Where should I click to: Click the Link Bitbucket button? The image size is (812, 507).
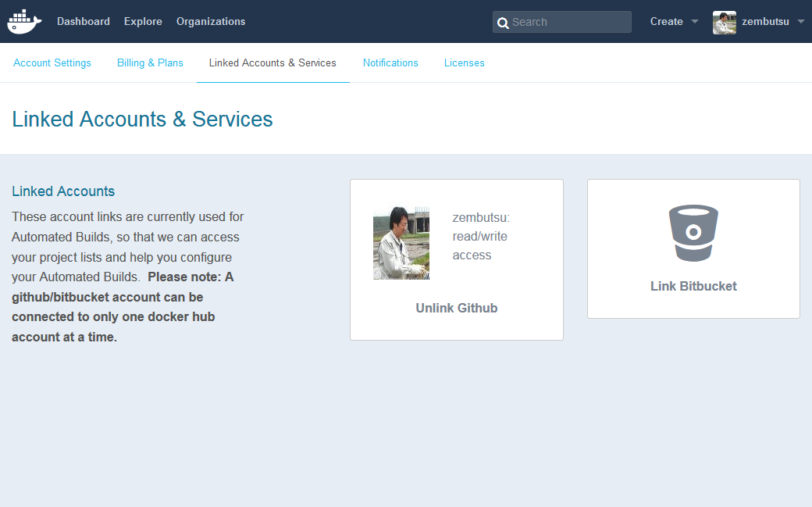point(693,286)
